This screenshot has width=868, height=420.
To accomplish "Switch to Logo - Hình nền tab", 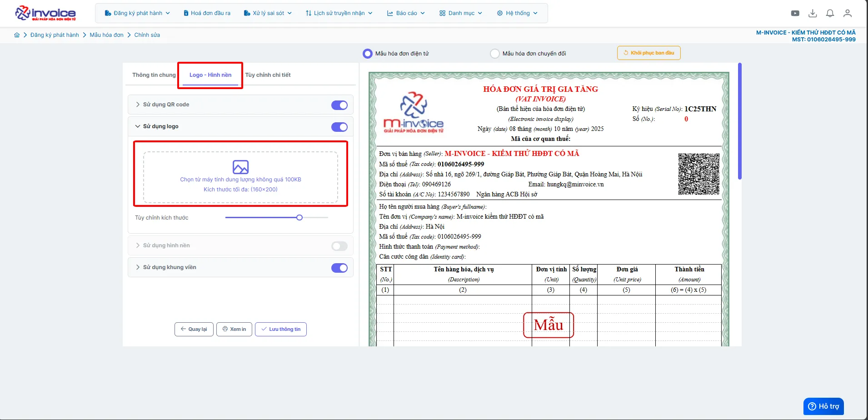I will coord(210,75).
